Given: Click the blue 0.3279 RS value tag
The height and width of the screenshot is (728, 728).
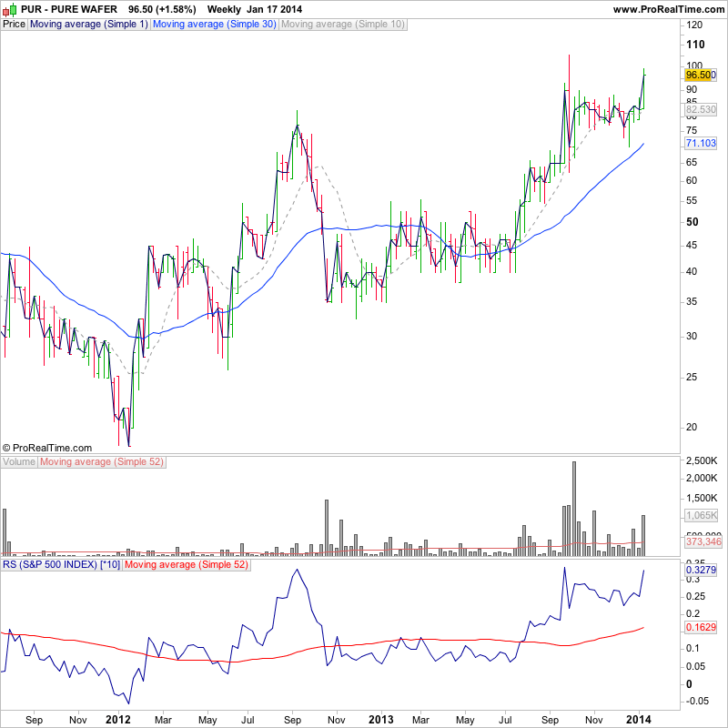Looking at the screenshot, I should click(x=701, y=570).
